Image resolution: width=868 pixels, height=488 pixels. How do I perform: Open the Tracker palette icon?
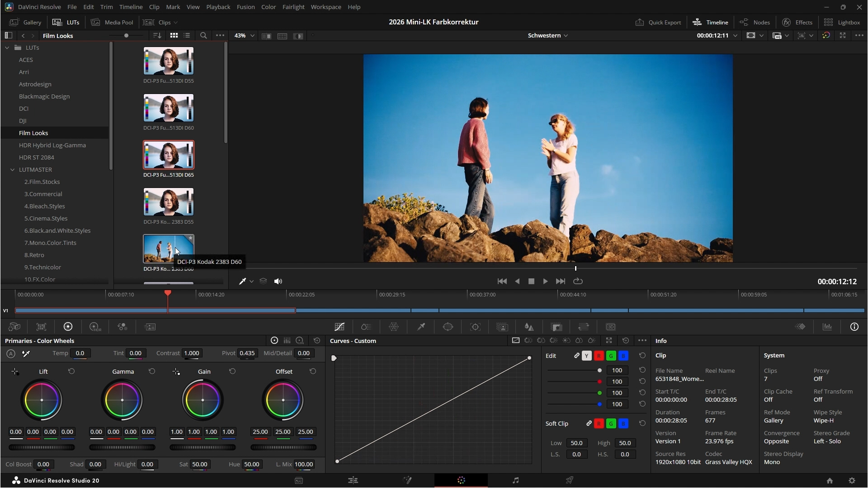pyautogui.click(x=475, y=327)
